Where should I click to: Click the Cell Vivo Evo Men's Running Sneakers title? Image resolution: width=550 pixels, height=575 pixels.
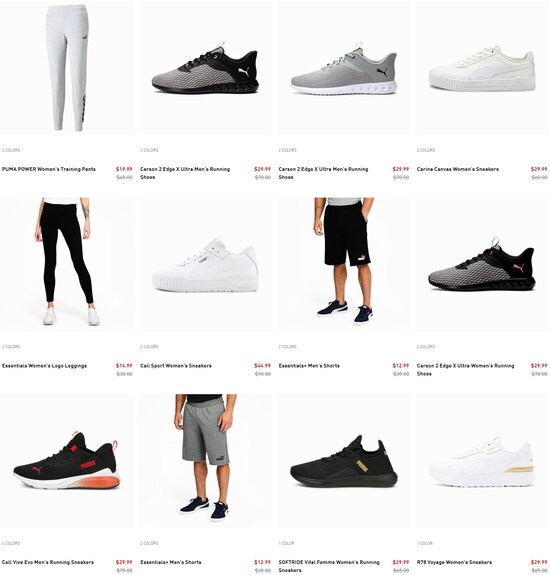pos(48,562)
